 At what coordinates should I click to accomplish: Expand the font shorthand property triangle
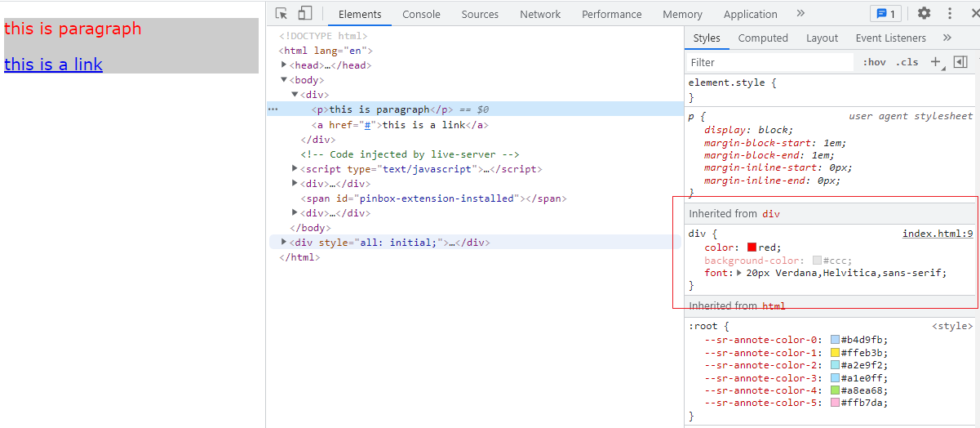pos(739,273)
